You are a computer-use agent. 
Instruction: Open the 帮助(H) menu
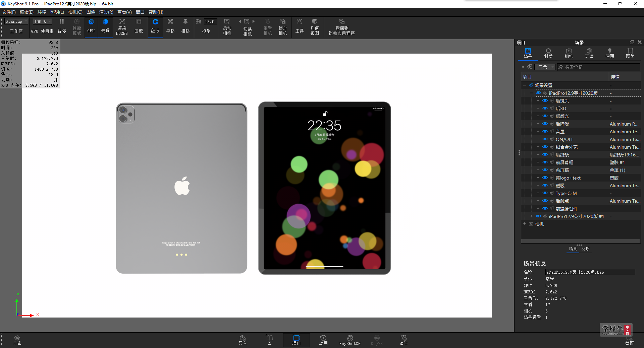(x=156, y=12)
